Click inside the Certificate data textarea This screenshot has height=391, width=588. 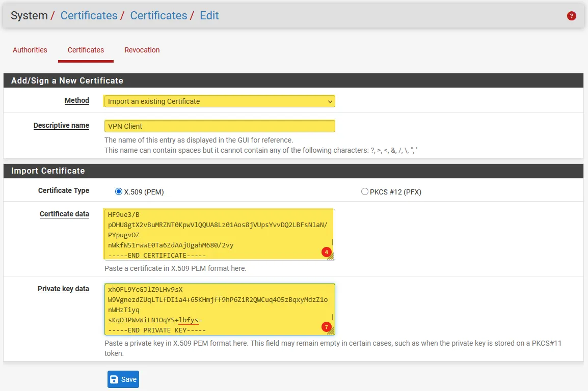[214, 234]
